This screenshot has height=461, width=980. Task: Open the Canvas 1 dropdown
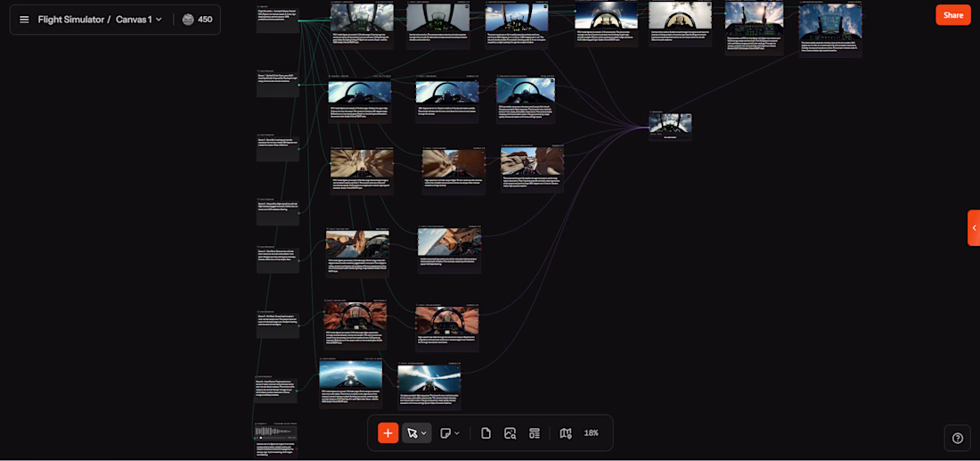coord(139,20)
